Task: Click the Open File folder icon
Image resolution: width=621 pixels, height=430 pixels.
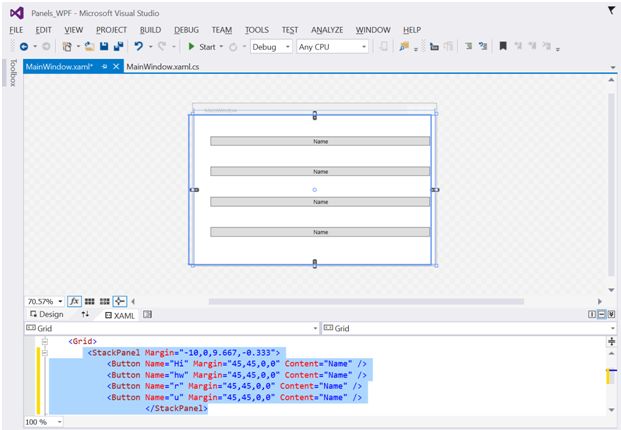Action: point(90,47)
